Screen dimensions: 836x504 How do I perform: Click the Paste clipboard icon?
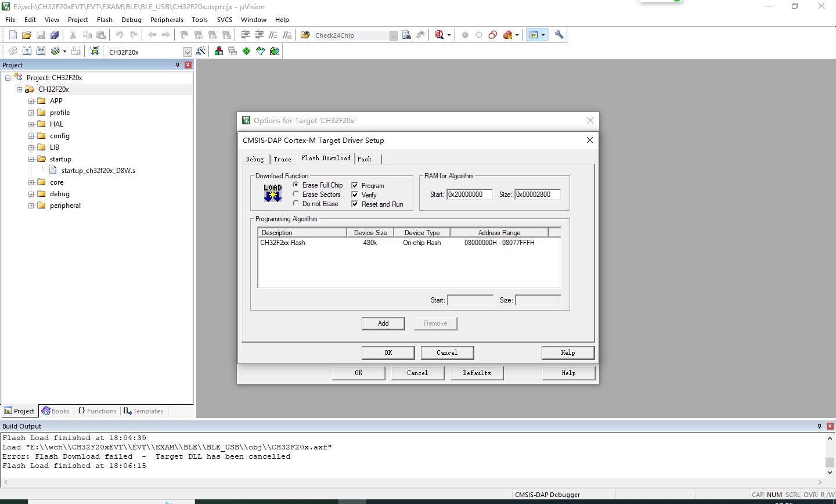pyautogui.click(x=101, y=35)
